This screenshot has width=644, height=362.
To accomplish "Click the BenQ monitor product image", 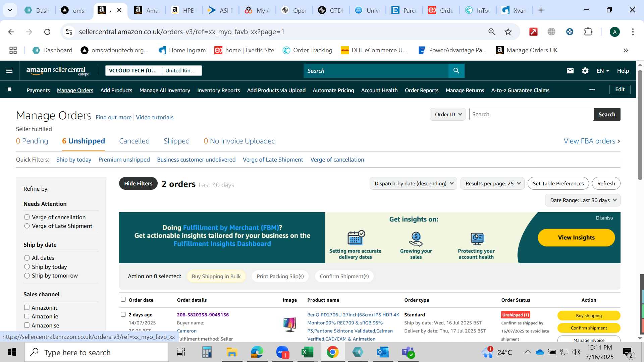I will pyautogui.click(x=289, y=324).
